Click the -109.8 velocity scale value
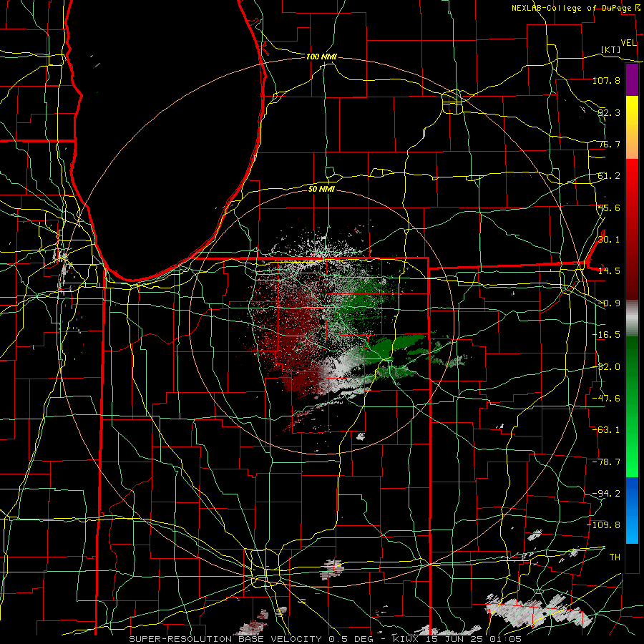Image resolution: width=644 pixels, height=644 pixels. [x=604, y=525]
